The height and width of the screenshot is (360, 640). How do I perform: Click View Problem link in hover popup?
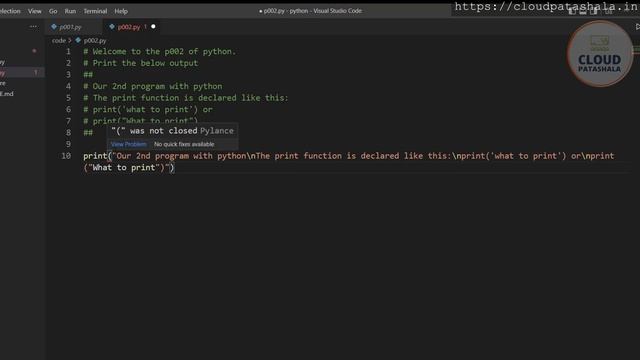click(129, 144)
